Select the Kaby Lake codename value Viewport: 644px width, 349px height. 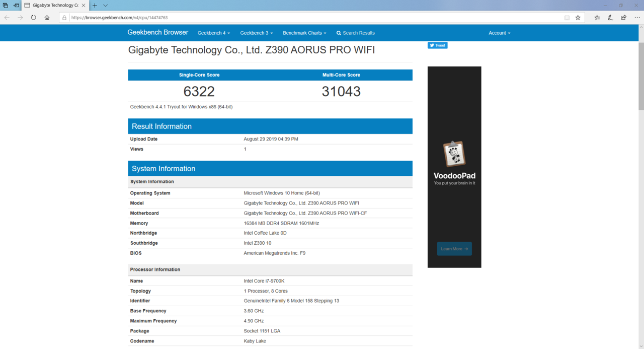pos(256,341)
